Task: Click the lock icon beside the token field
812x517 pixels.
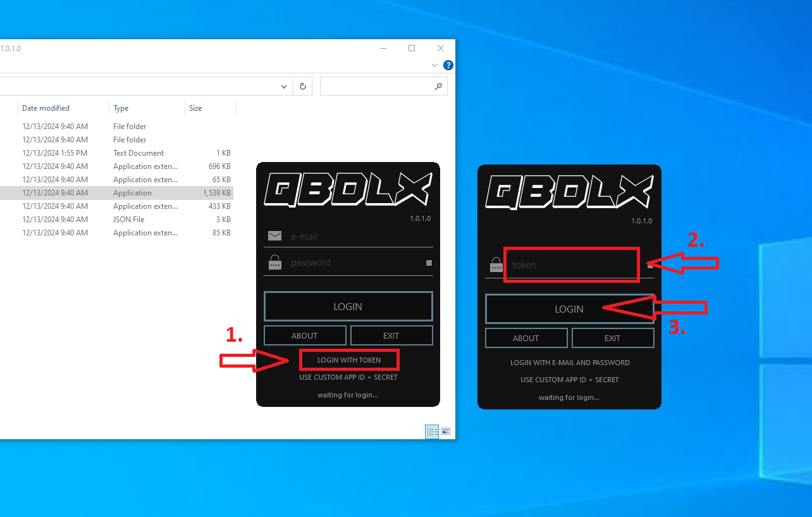Action: click(496, 265)
